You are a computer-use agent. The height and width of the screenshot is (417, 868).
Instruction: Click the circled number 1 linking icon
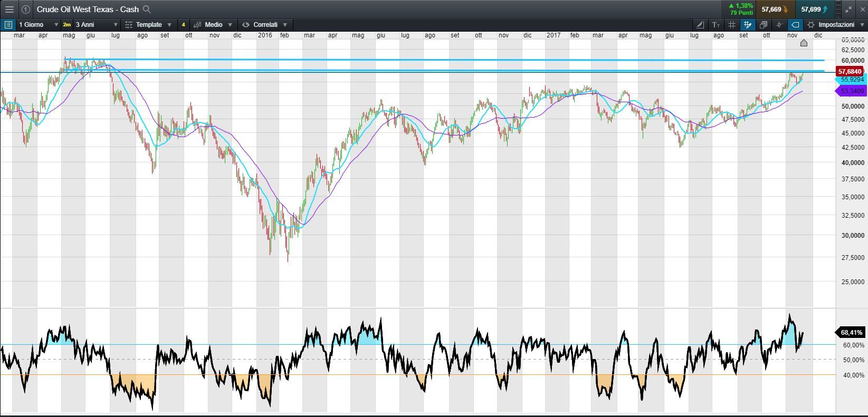pos(25,9)
